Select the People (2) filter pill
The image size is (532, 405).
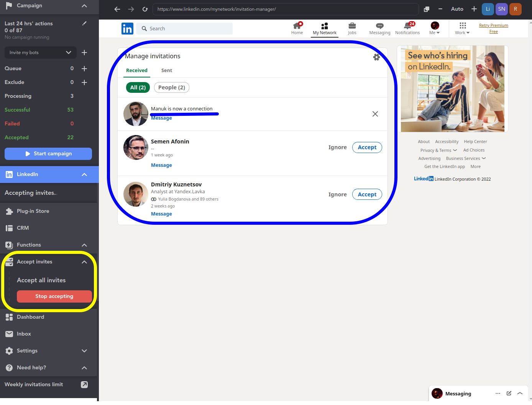172,87
